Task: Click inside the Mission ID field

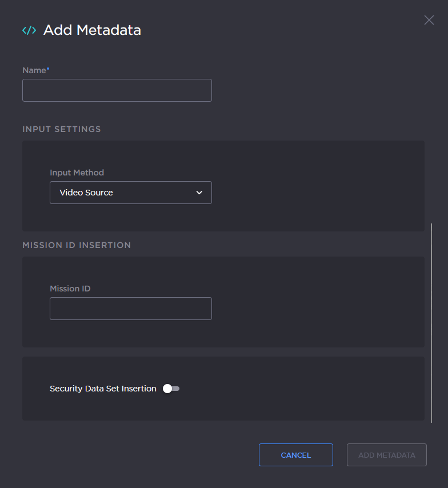Action: [130, 309]
